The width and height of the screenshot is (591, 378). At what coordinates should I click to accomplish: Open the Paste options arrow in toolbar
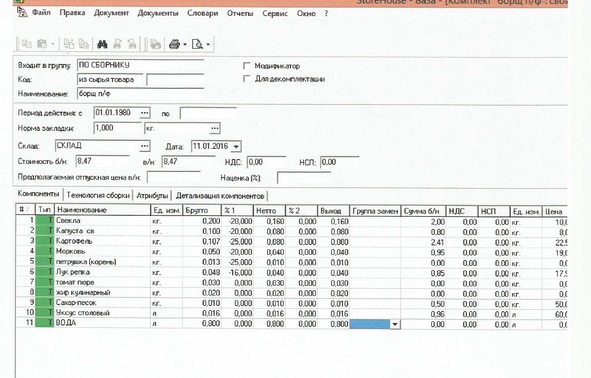point(52,44)
